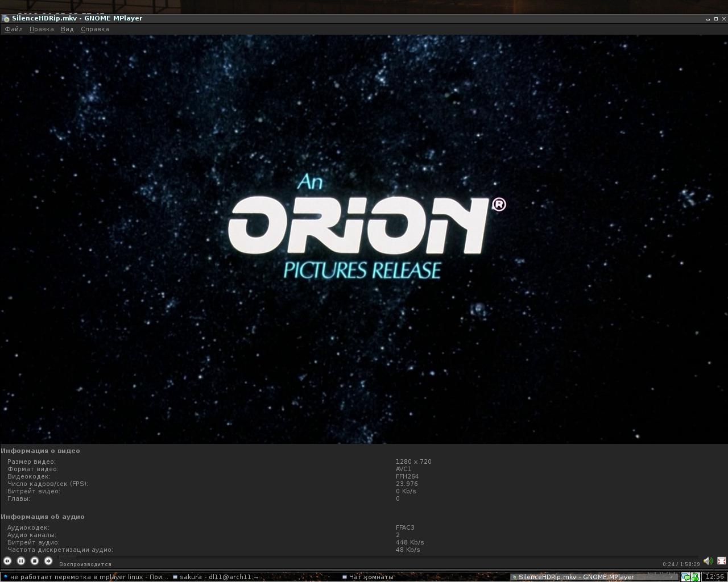The image size is (728, 582).
Task: Open the green network tray icon
Action: pos(695,577)
